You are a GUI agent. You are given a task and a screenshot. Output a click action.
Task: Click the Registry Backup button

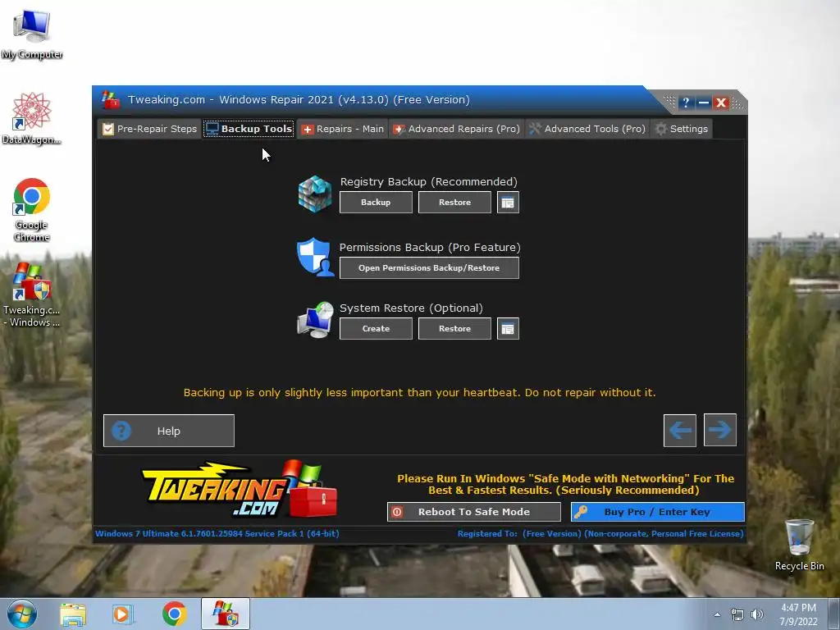[x=376, y=203]
